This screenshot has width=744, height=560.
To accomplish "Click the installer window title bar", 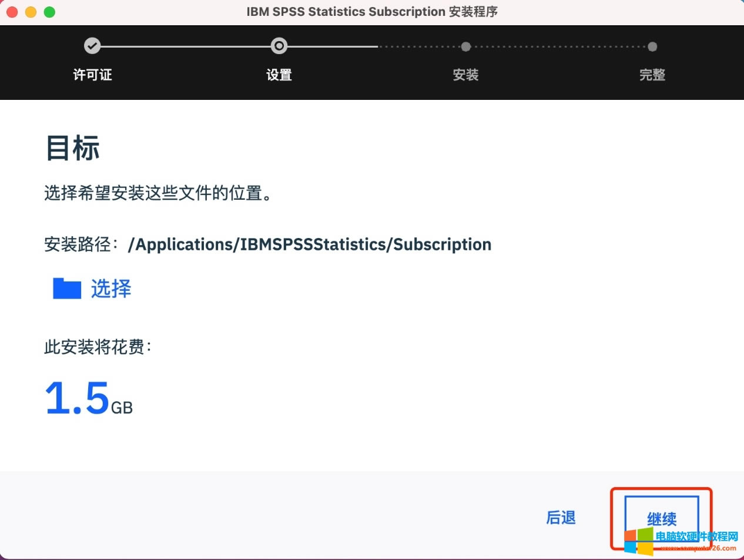I will pyautogui.click(x=372, y=11).
